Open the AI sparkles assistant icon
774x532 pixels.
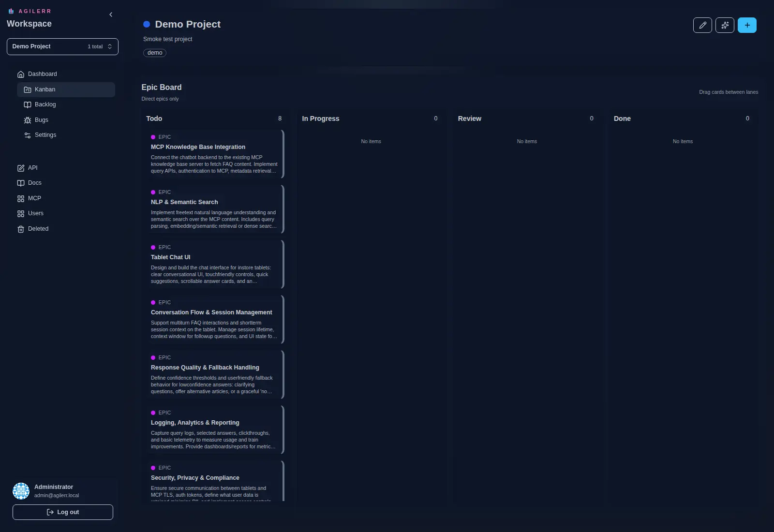click(x=725, y=25)
